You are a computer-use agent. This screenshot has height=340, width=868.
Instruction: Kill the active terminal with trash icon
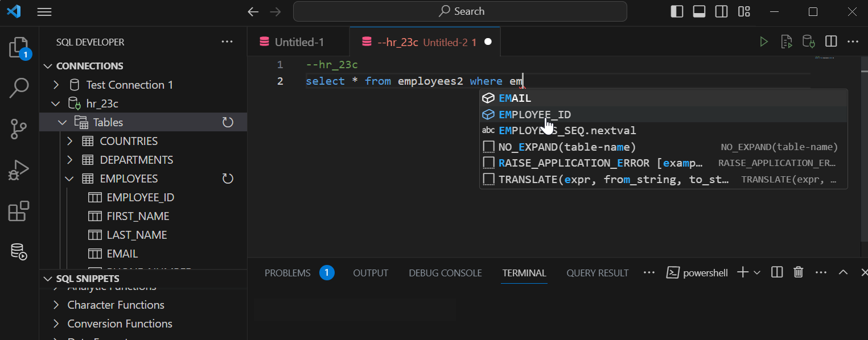click(x=798, y=272)
